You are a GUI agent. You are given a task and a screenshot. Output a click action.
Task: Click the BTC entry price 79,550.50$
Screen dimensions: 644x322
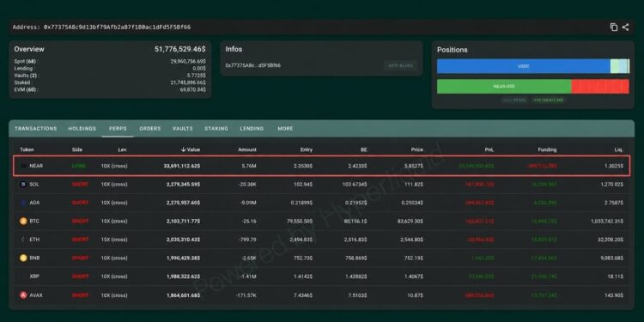coord(300,221)
